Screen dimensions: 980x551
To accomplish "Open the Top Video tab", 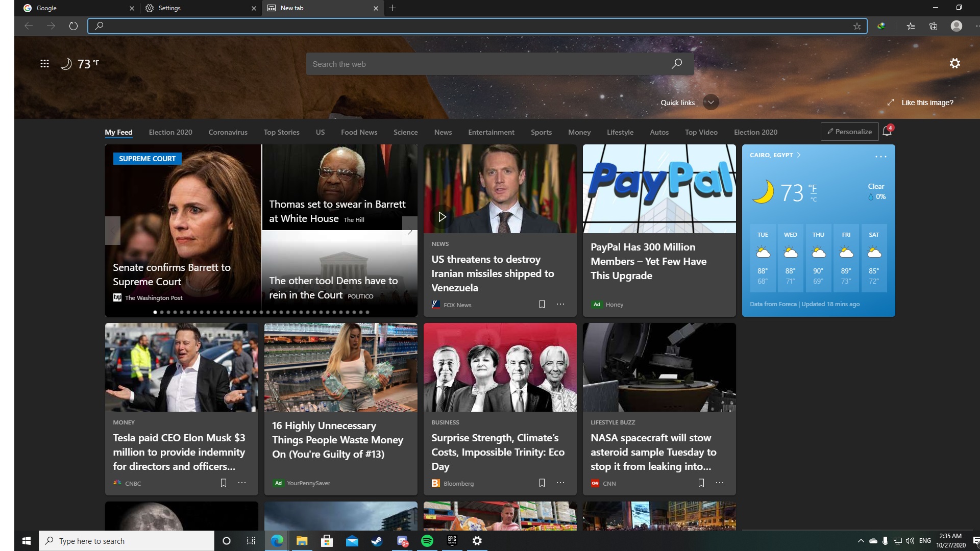I will pyautogui.click(x=701, y=132).
